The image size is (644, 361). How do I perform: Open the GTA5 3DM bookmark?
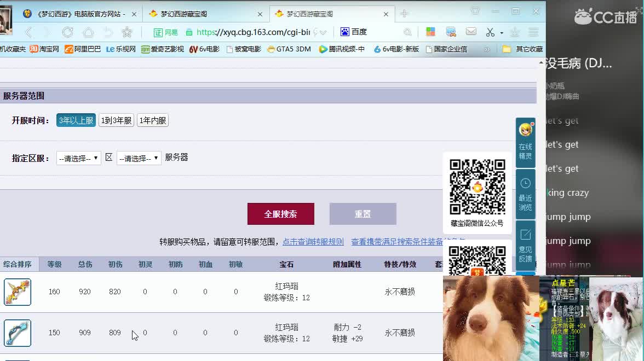click(289, 49)
